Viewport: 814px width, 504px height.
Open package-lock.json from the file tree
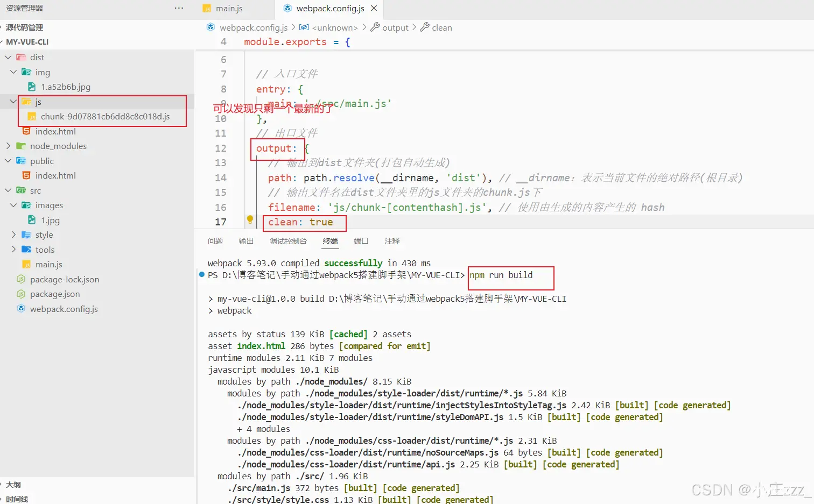(x=65, y=279)
